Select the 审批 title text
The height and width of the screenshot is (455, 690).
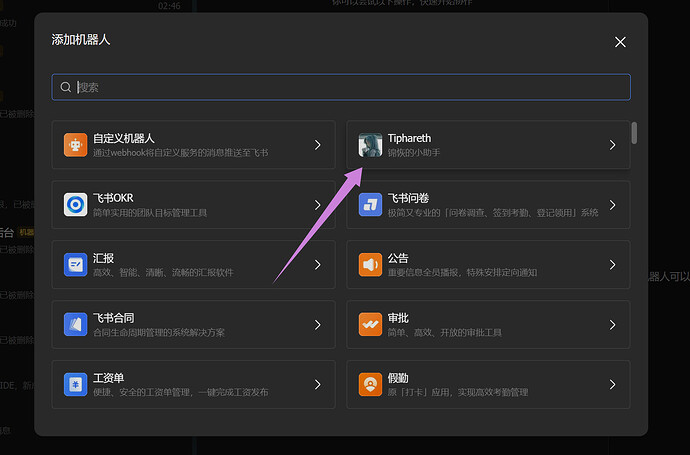click(x=398, y=318)
